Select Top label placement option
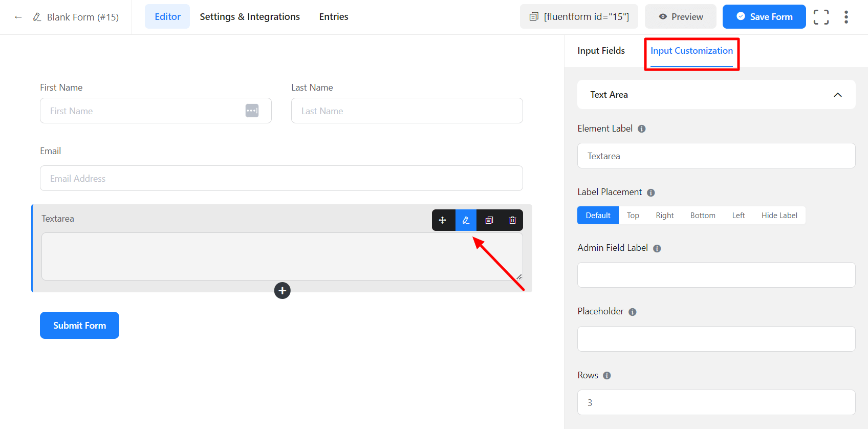The width and height of the screenshot is (868, 429). [633, 216]
